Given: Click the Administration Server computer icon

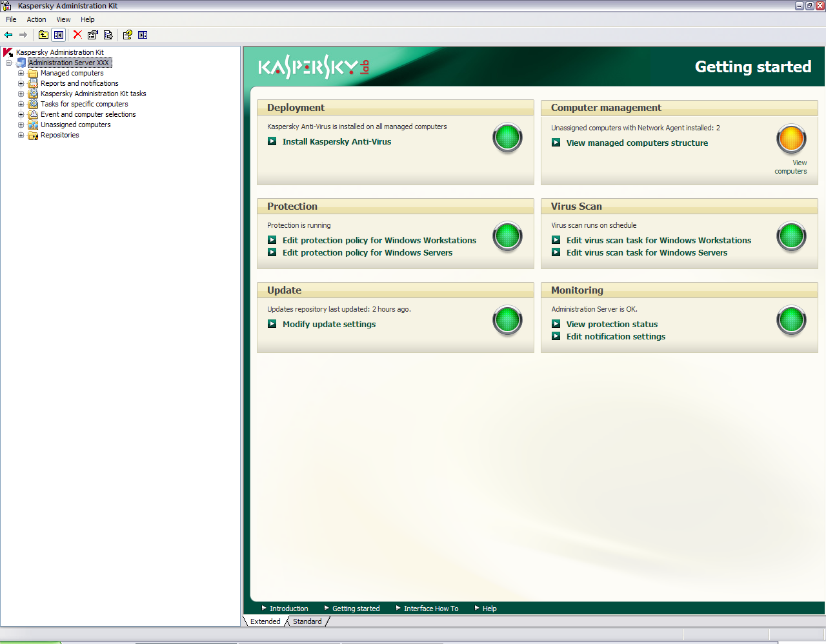Looking at the screenshot, I should pyautogui.click(x=21, y=63).
